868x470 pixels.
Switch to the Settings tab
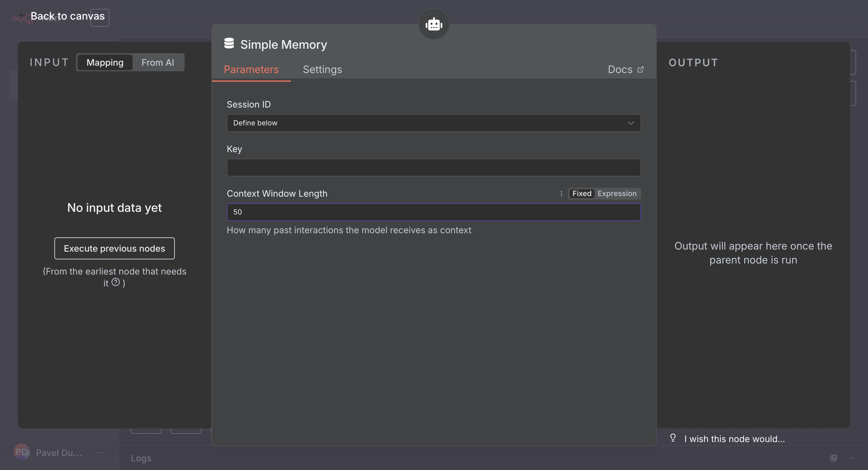(x=322, y=70)
